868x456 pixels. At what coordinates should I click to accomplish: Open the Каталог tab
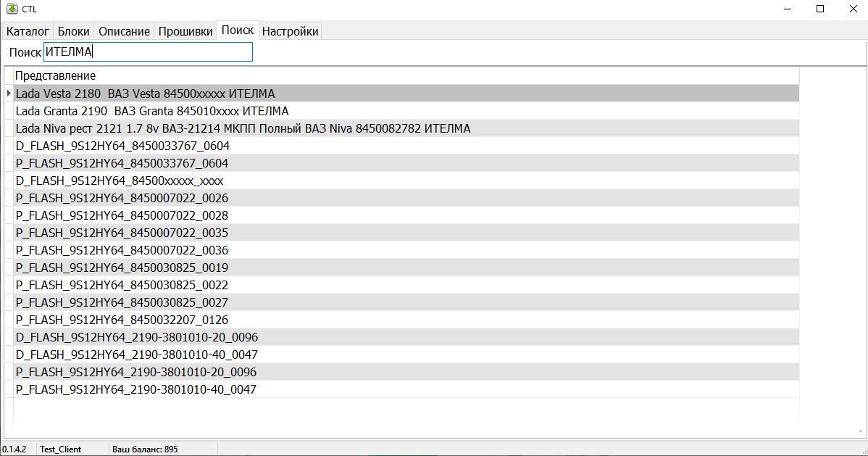(28, 32)
